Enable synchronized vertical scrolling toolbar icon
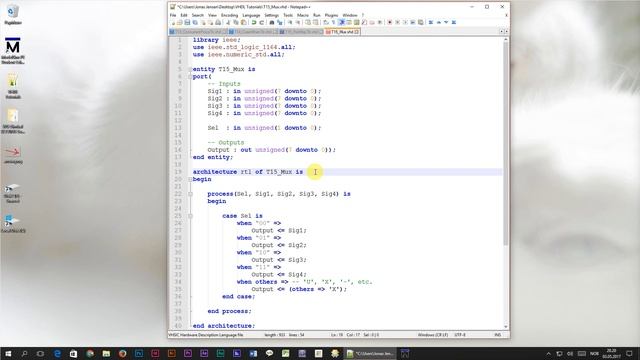Image resolution: width=640 pixels, height=360 pixels. [x=308, y=22]
